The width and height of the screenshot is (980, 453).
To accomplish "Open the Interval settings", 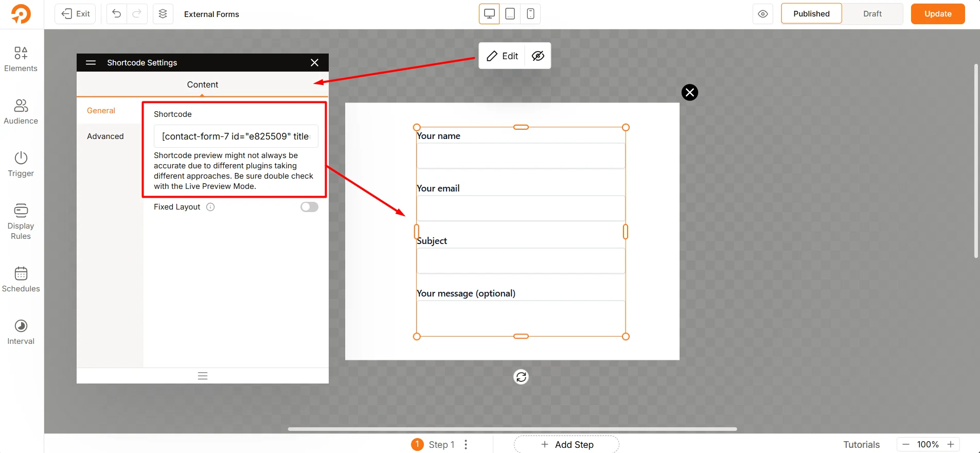I will point(21,332).
